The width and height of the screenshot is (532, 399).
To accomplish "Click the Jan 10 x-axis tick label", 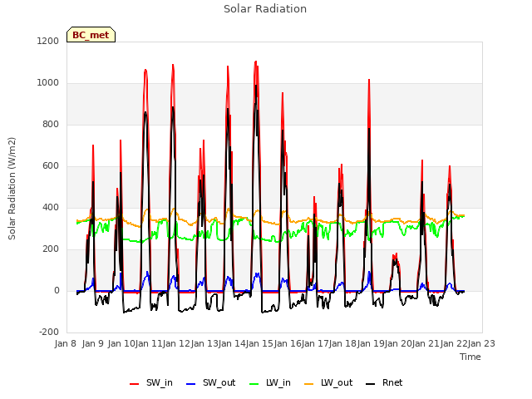I will pos(121,343).
